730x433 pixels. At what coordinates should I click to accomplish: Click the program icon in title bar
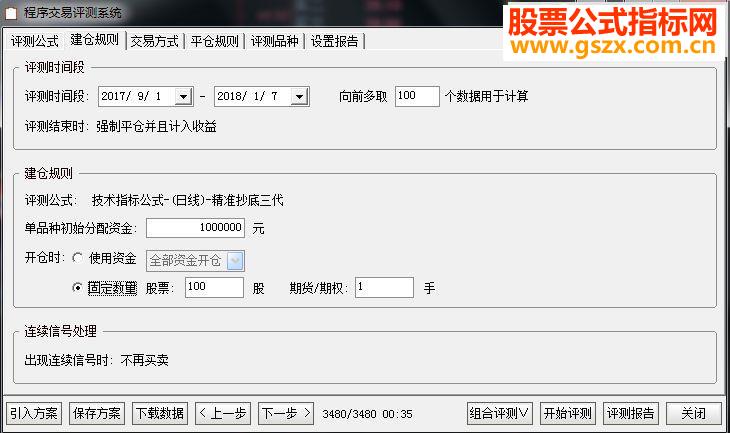10,13
